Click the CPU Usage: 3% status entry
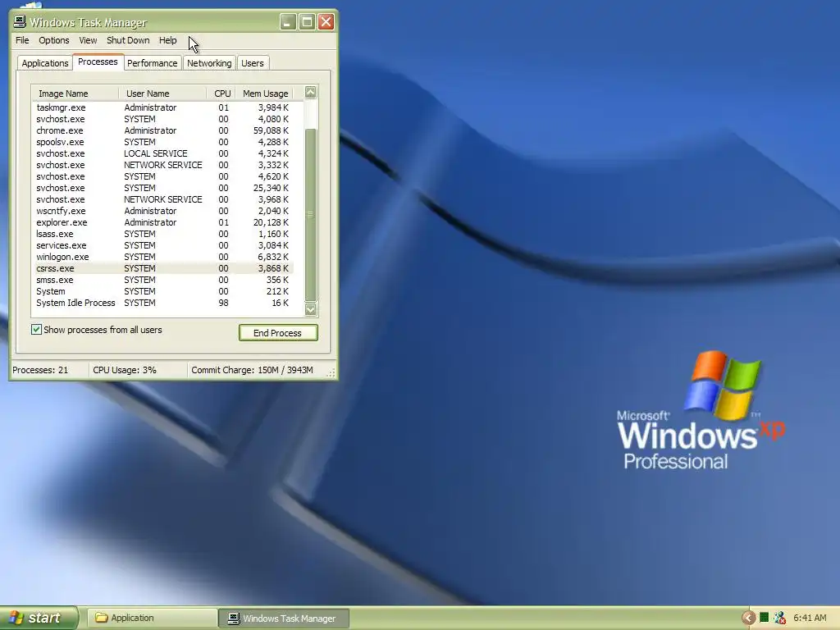 pos(125,370)
